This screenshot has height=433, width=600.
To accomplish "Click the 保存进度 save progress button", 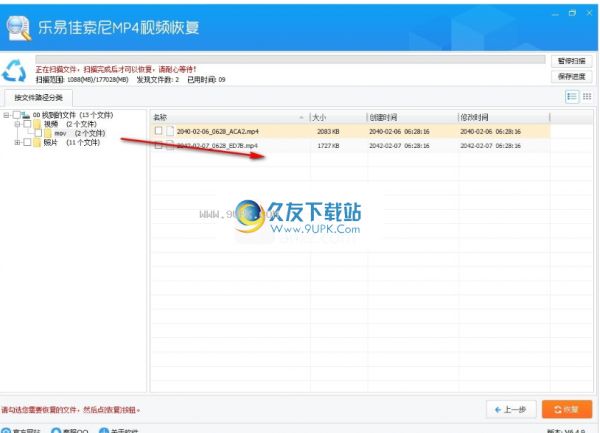I will (571, 77).
